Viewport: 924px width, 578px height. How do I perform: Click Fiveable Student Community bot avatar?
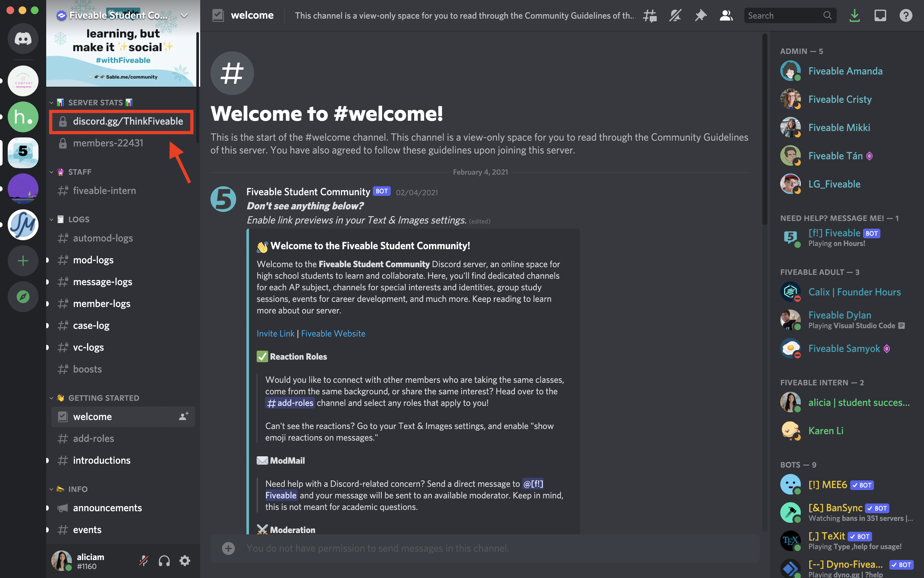[x=223, y=199]
